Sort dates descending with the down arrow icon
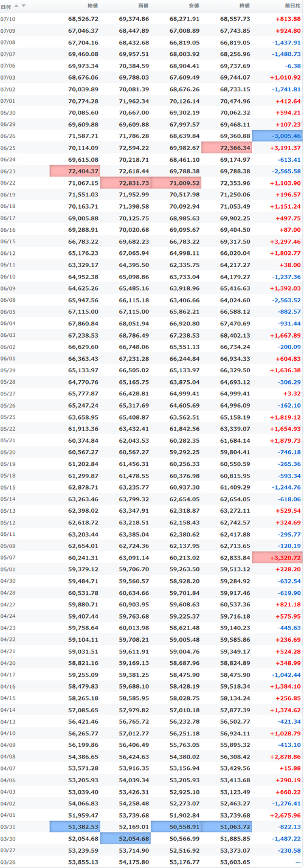Viewport: 304px width, 868px height. point(24,6)
